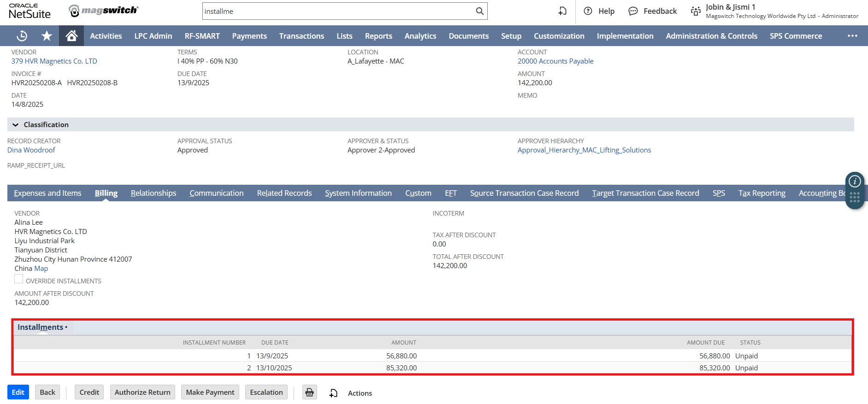Image resolution: width=868 pixels, height=404 pixels.
Task: Click the floating info circle icon
Action: pyautogui.click(x=855, y=181)
